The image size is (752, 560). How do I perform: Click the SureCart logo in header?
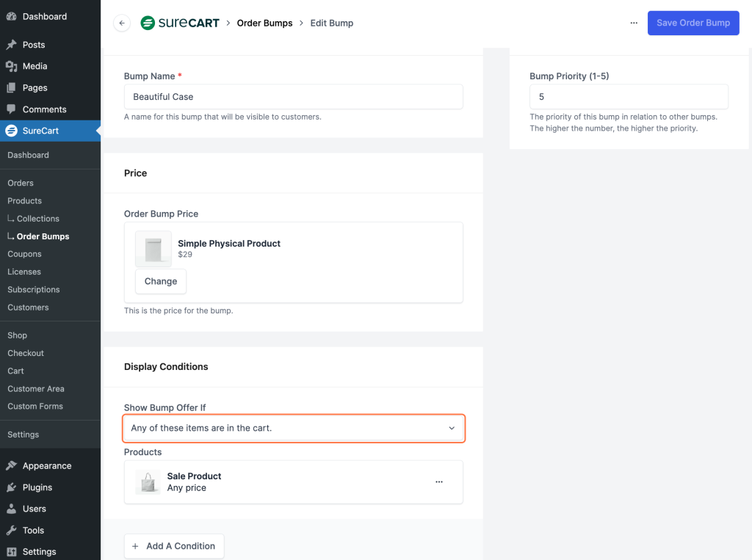pyautogui.click(x=180, y=23)
